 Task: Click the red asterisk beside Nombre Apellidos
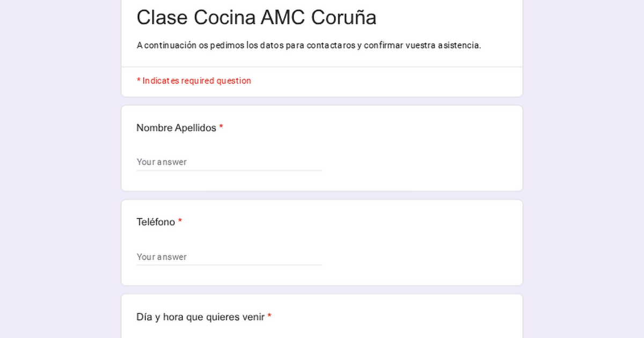(x=221, y=128)
